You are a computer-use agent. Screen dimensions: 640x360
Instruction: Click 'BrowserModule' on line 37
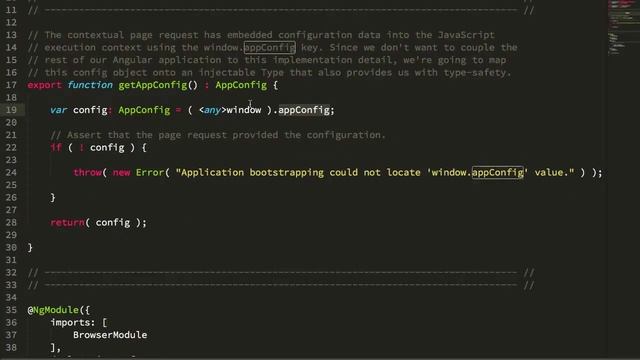110,335
